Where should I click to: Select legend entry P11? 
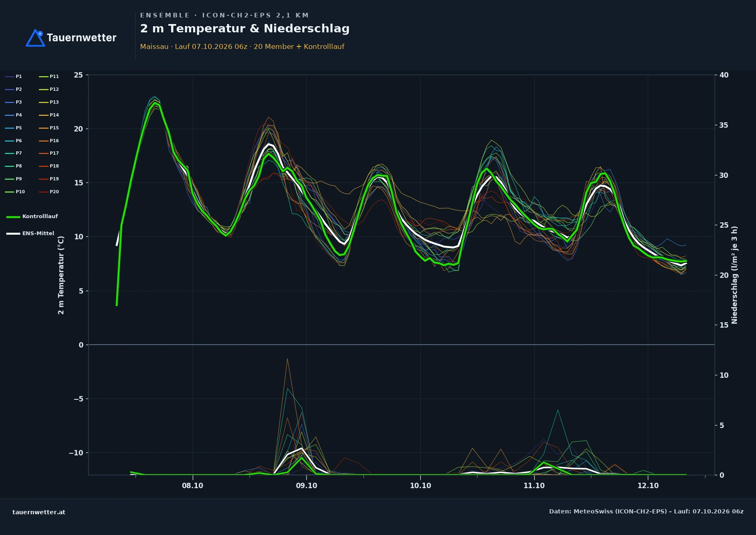(x=49, y=76)
